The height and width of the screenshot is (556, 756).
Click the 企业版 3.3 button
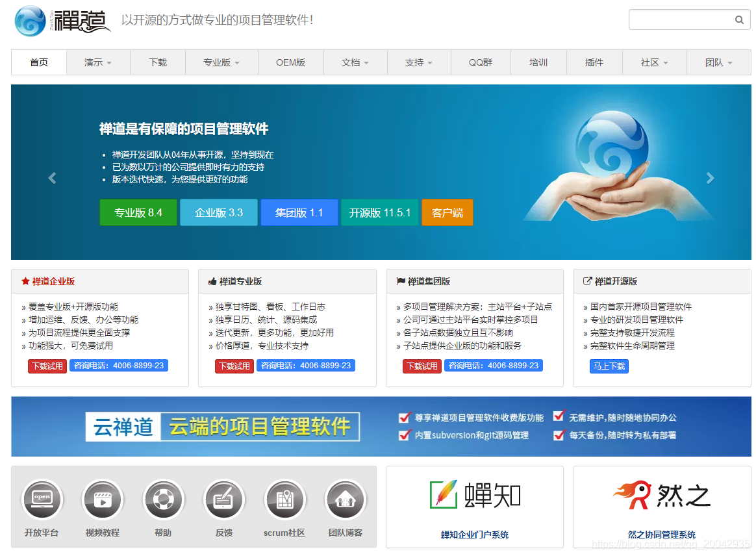219,212
